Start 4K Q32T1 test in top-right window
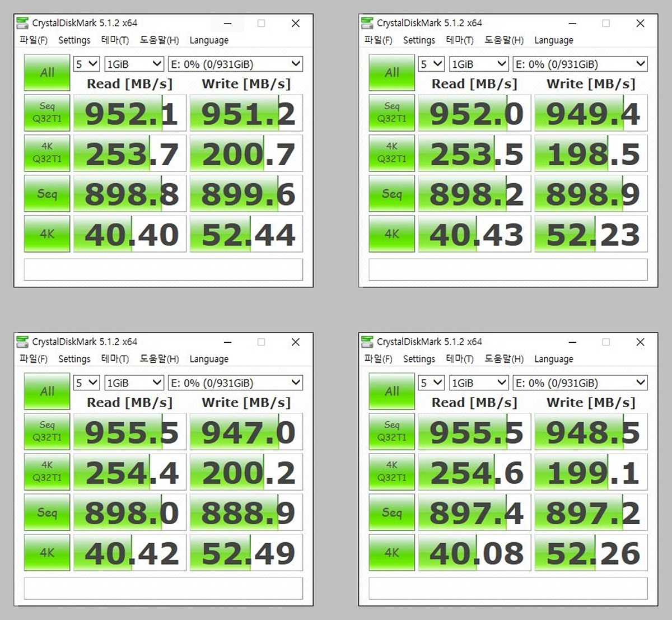 coord(392,153)
